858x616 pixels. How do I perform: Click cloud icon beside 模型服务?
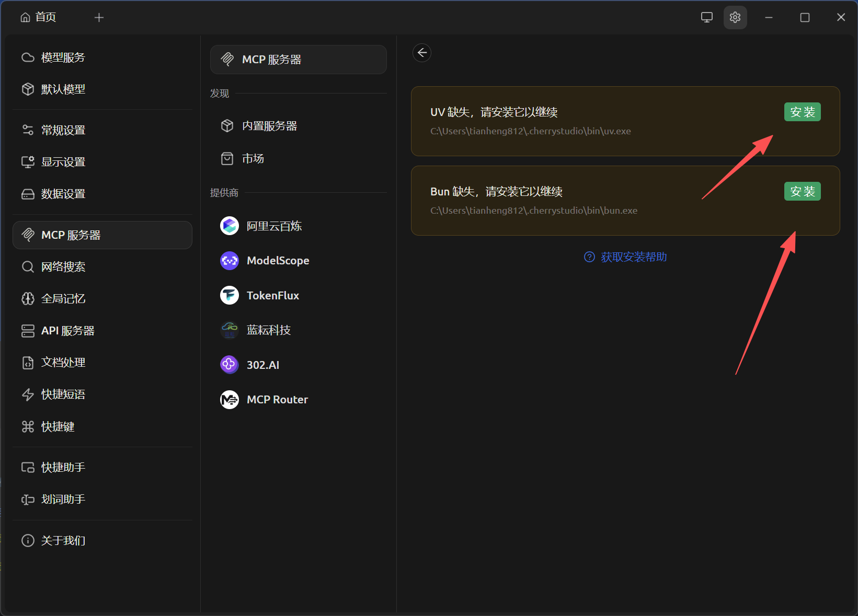click(28, 57)
